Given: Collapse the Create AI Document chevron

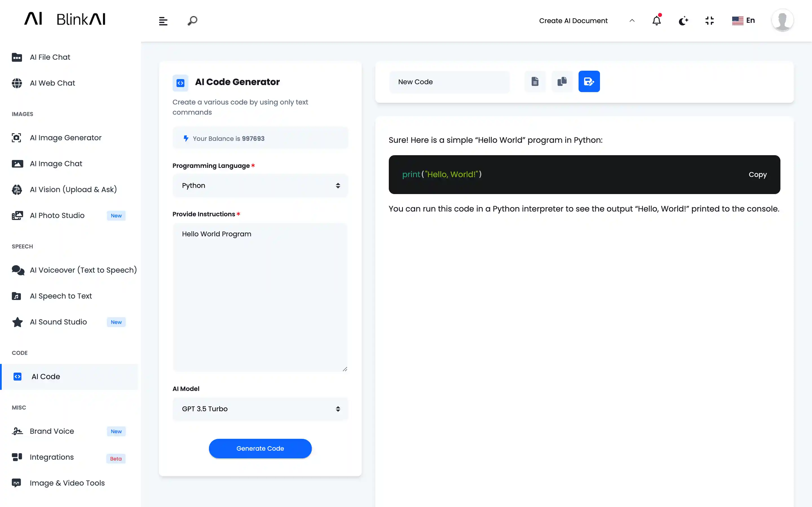Looking at the screenshot, I should [x=632, y=21].
